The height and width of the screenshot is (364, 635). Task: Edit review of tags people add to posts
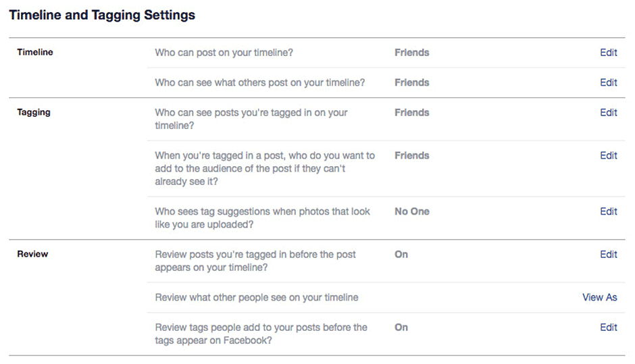tap(608, 328)
